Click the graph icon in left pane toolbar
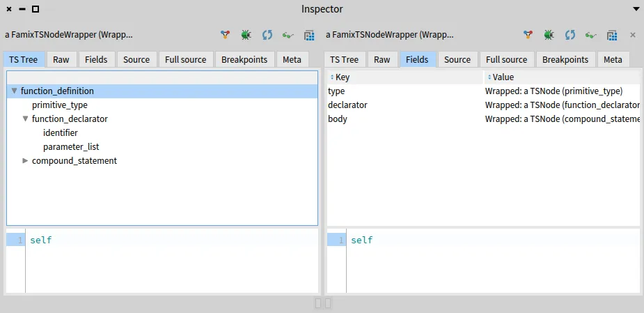The image size is (644, 313). point(225,35)
